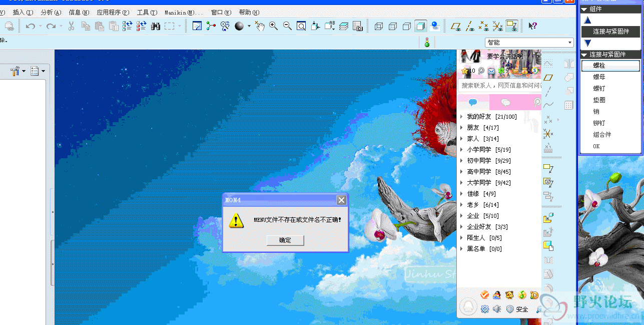
Task: Open the 帮助 menu
Action: click(x=249, y=12)
